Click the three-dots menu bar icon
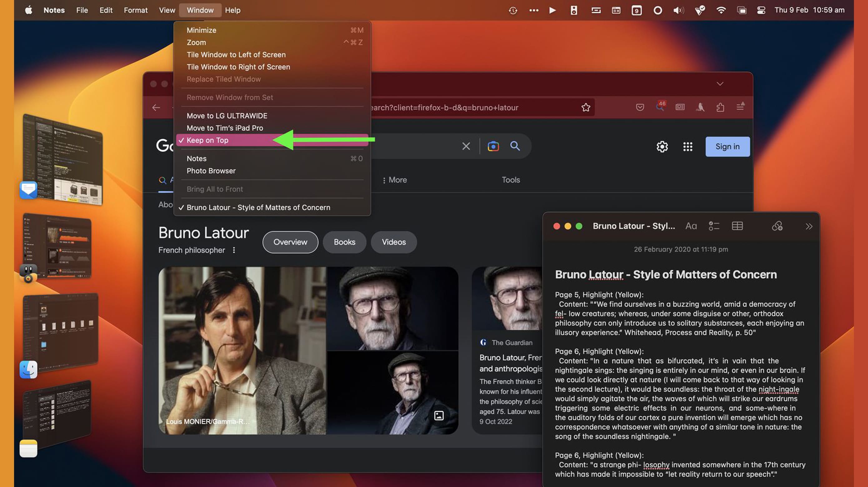 click(534, 10)
